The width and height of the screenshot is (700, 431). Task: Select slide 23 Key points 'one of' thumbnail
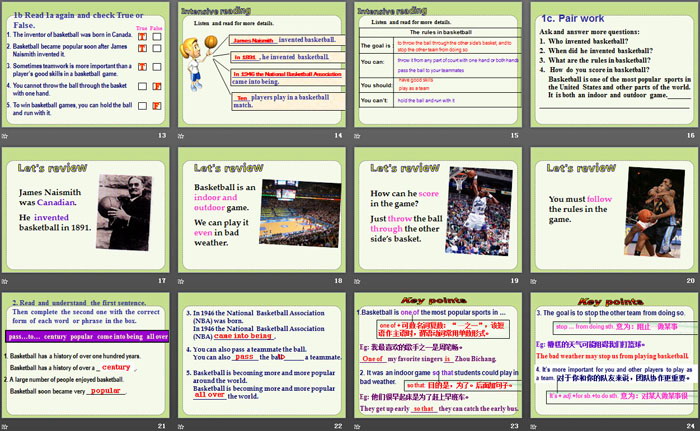point(438,356)
